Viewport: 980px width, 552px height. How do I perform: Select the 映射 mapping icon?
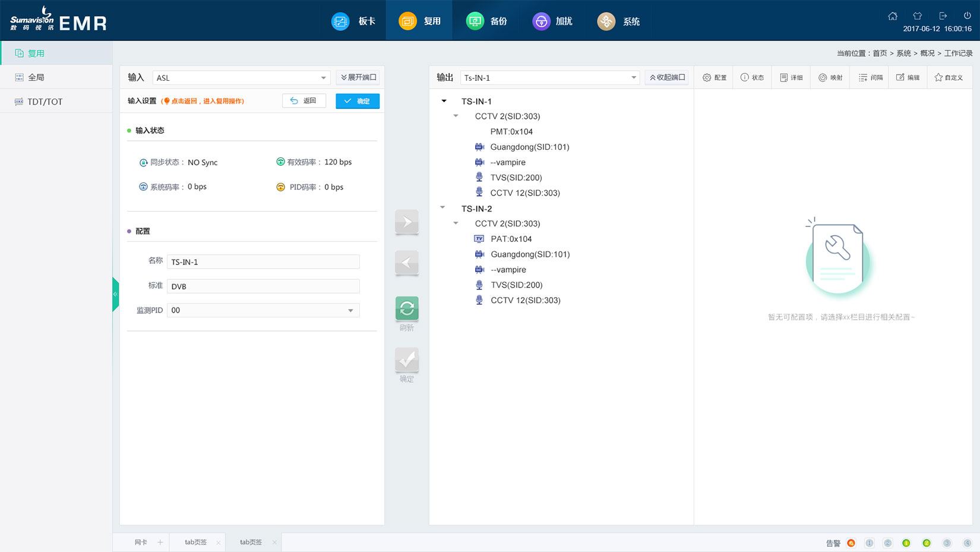pos(830,77)
